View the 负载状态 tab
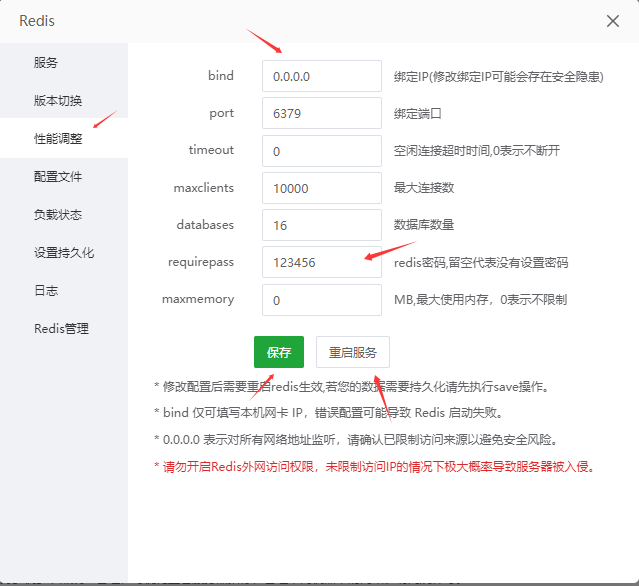 [x=58, y=214]
